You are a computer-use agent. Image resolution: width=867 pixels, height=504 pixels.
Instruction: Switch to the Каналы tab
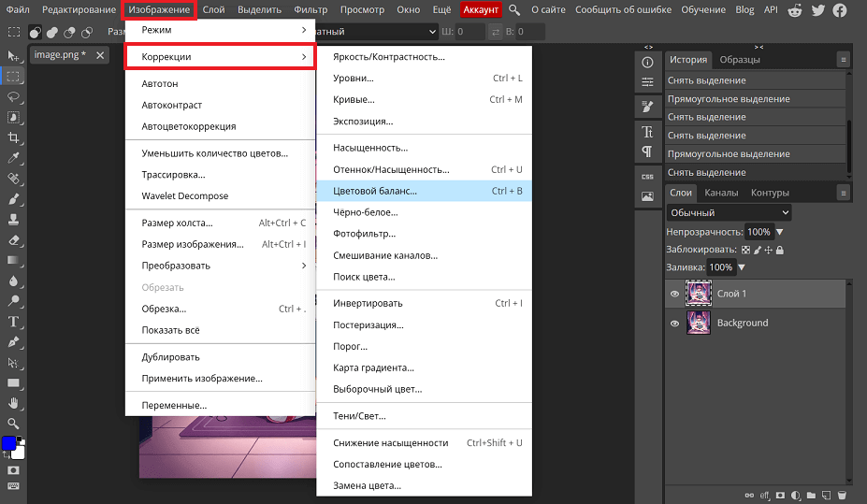click(721, 193)
